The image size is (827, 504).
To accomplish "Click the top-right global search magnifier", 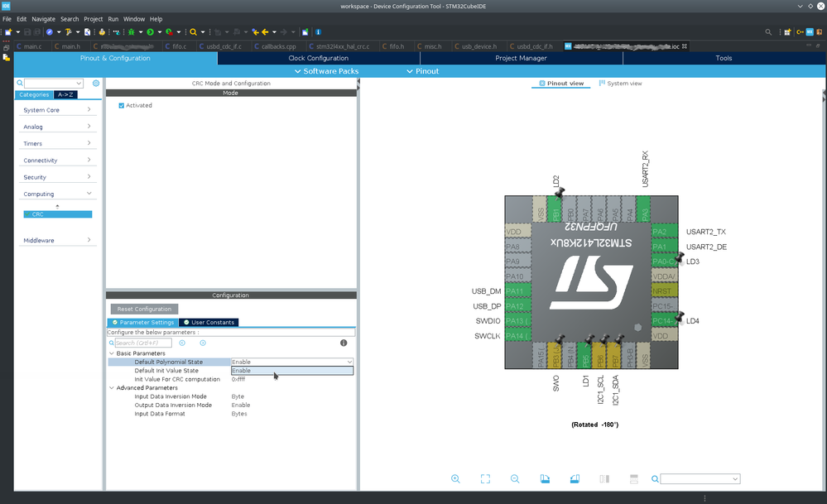I will click(768, 32).
